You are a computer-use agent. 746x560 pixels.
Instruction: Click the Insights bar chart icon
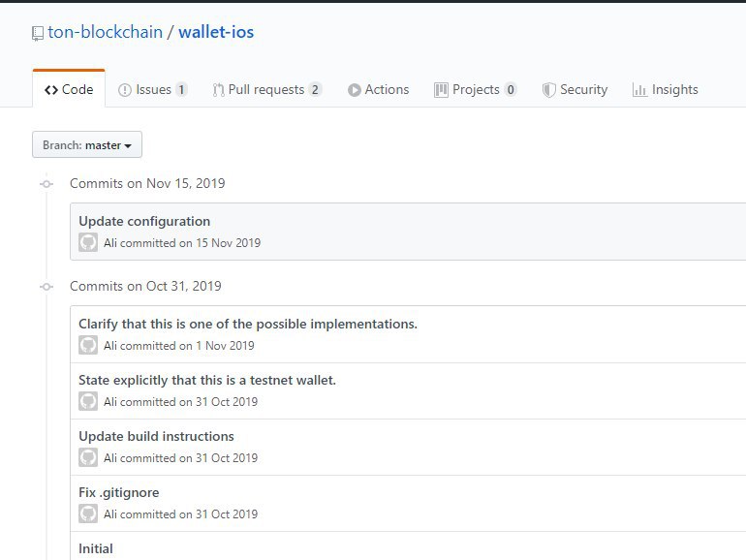click(x=639, y=90)
